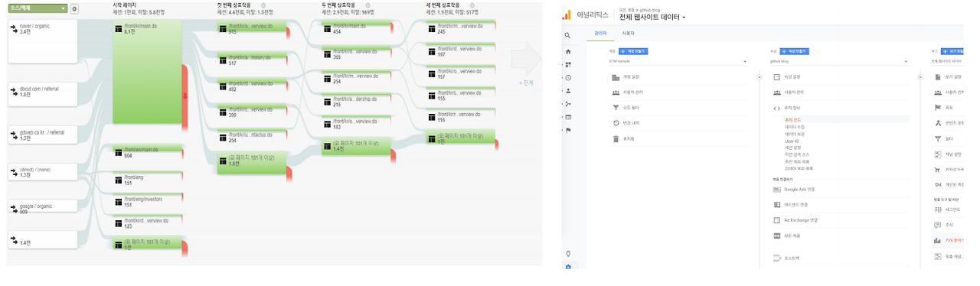Viewport: 980px width, 286px height.
Task: Select the gdweb.co.kr / referral source node
Action: click(x=42, y=135)
